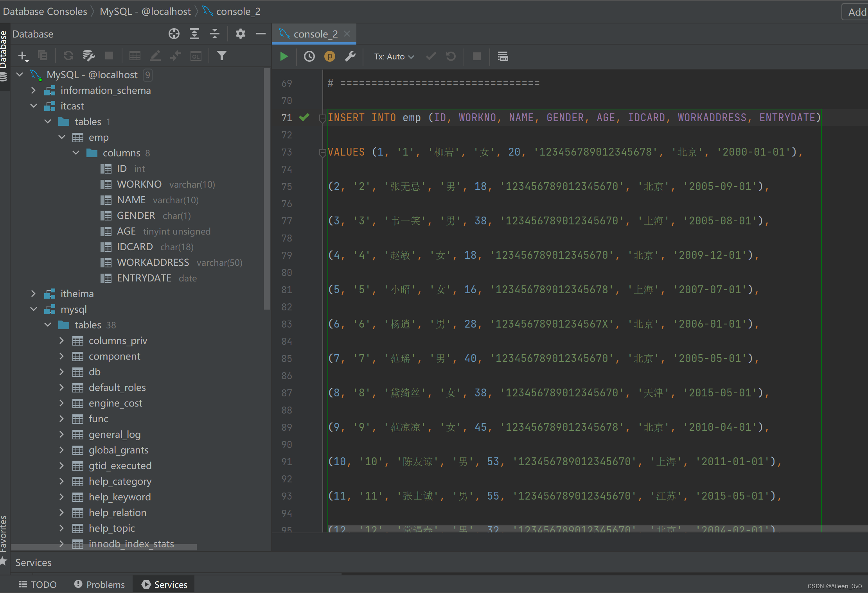Click MySQL - @localhost breadcrumb
The width and height of the screenshot is (868, 593).
tap(145, 11)
